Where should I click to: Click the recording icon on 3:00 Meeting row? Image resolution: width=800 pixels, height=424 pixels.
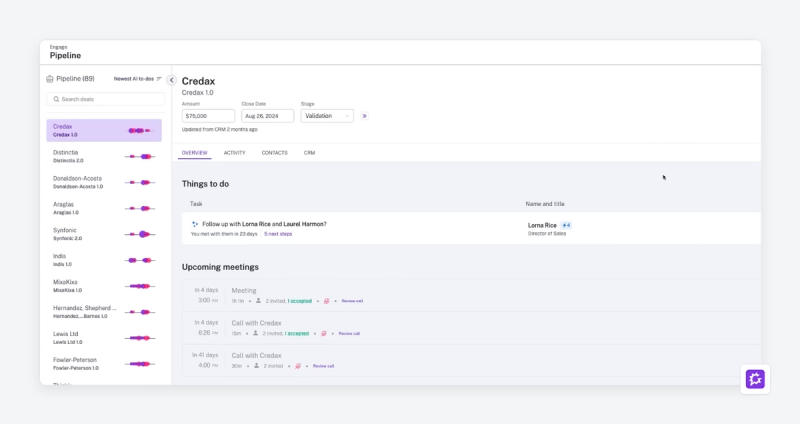click(x=327, y=301)
